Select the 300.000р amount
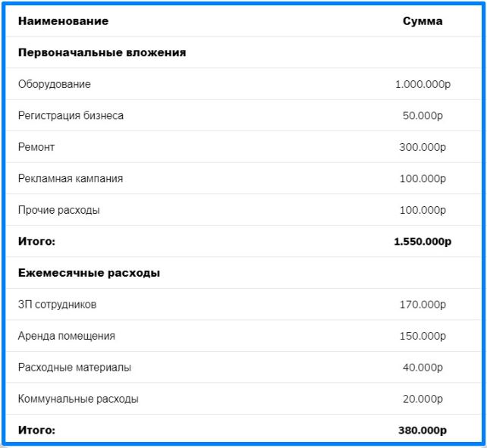Screen dimensions: 487x448 point(423,147)
